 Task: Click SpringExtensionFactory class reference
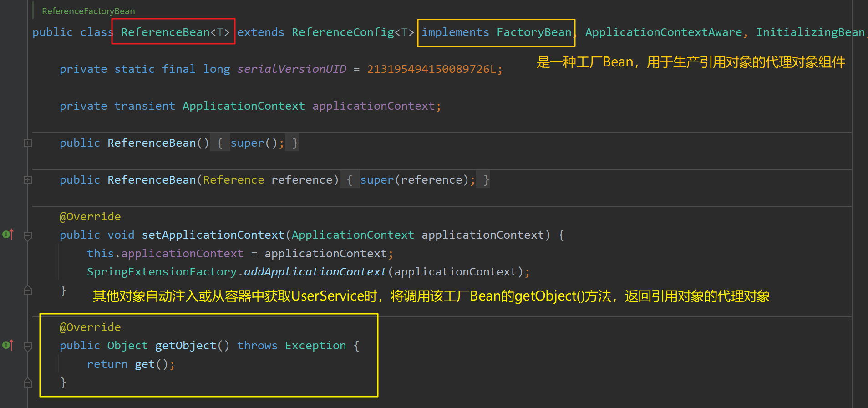[162, 272]
